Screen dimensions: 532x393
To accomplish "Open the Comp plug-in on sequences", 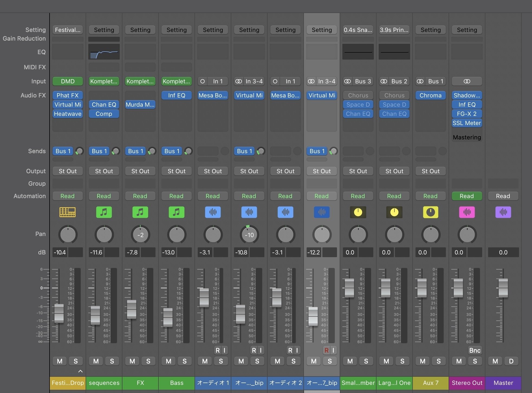I will (104, 114).
